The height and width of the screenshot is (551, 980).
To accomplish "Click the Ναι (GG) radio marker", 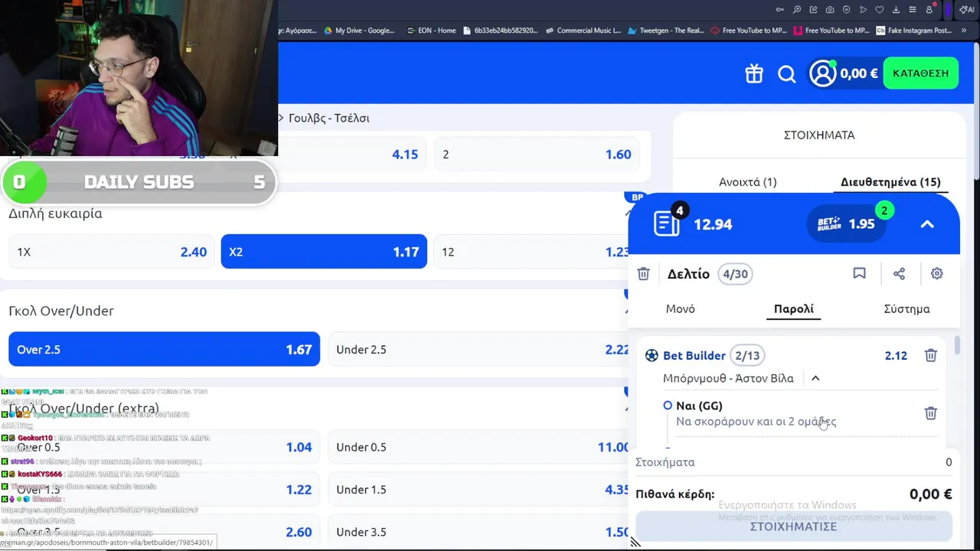I will [x=668, y=406].
